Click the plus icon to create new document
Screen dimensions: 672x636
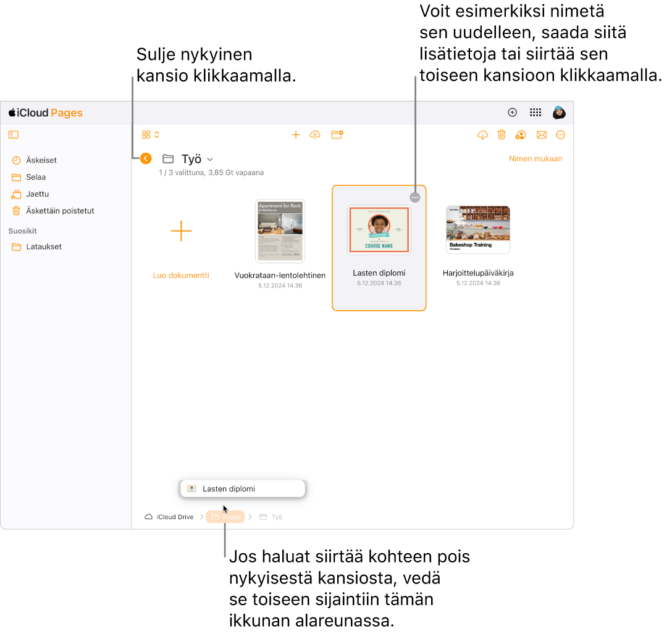tap(296, 135)
